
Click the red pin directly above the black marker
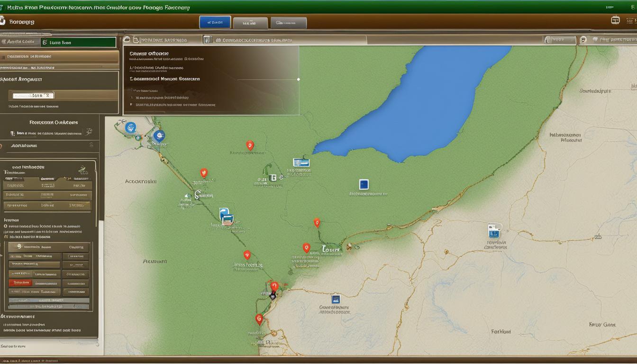pyautogui.click(x=274, y=286)
